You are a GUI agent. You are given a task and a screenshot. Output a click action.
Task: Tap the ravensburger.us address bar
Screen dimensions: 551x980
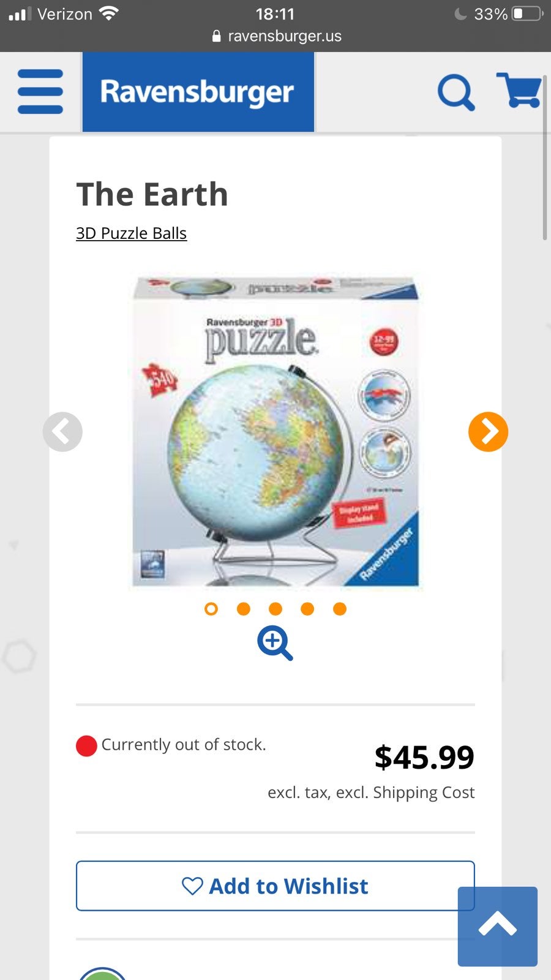pyautogui.click(x=276, y=36)
